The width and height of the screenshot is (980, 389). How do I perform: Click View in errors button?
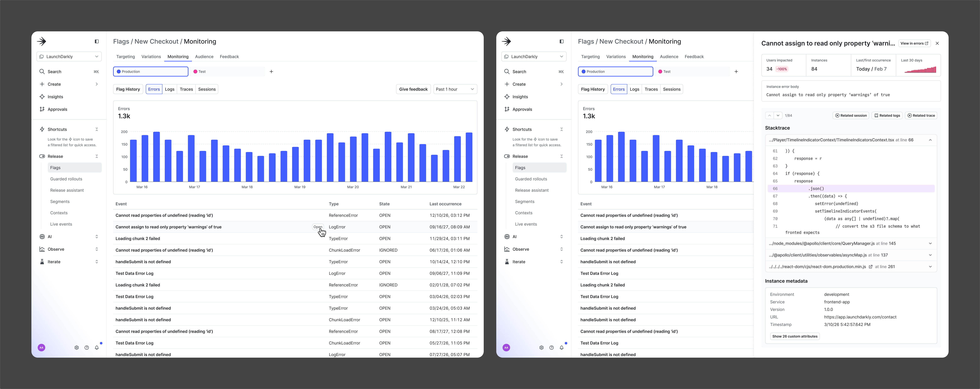tap(915, 43)
